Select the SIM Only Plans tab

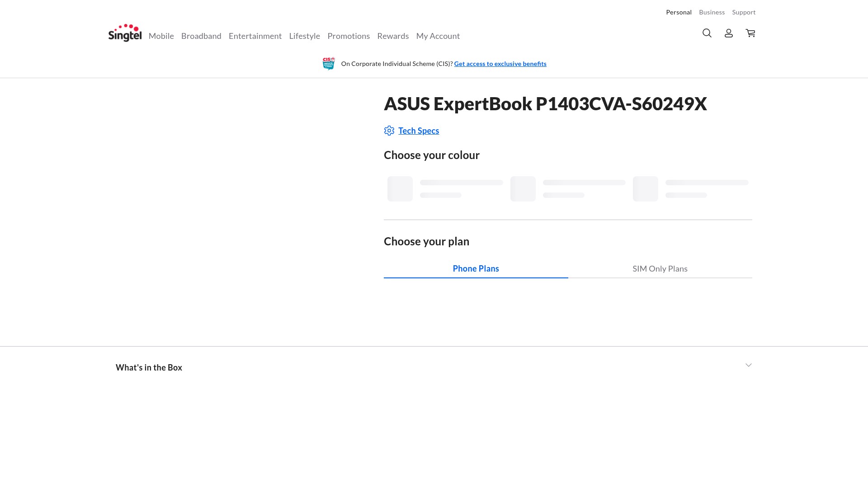660,268
